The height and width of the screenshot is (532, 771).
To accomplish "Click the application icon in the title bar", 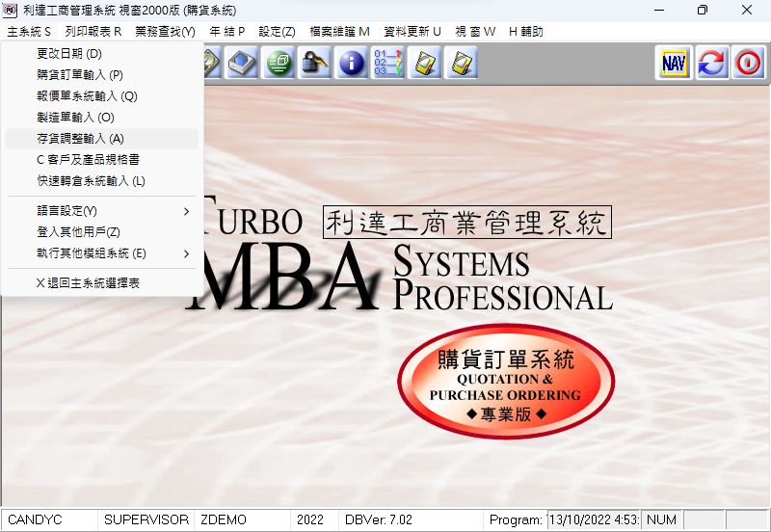I will tap(10, 10).
